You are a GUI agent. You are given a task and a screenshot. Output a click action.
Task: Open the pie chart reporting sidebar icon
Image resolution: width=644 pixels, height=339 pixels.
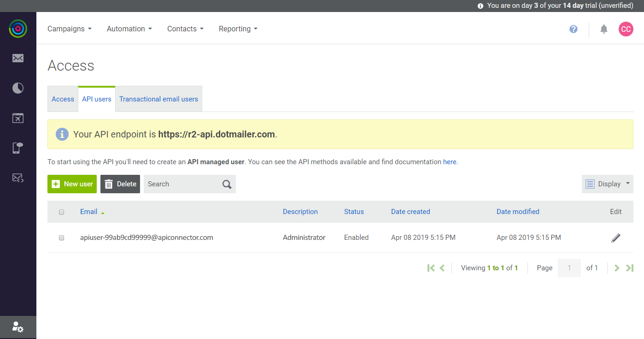point(18,88)
